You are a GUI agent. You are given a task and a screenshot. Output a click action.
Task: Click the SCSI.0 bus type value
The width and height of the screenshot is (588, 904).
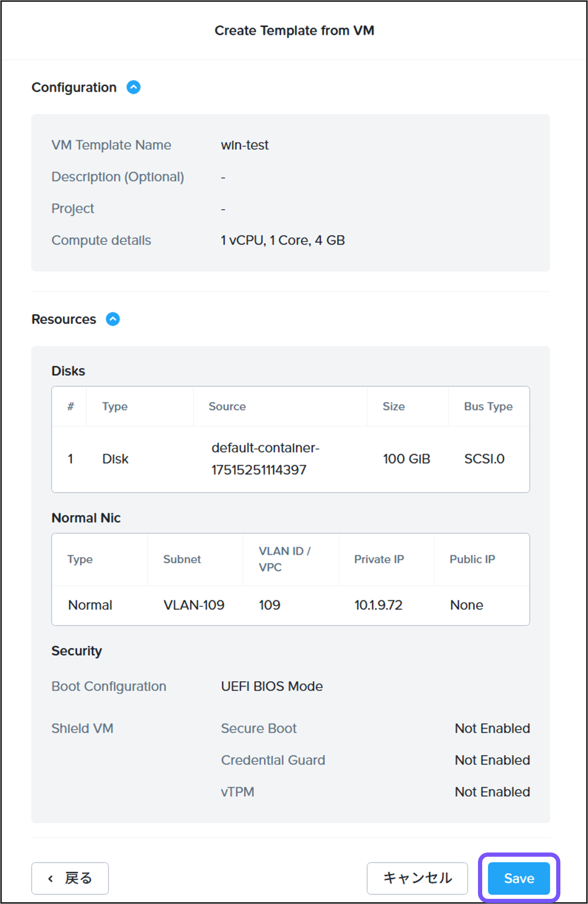tap(484, 459)
